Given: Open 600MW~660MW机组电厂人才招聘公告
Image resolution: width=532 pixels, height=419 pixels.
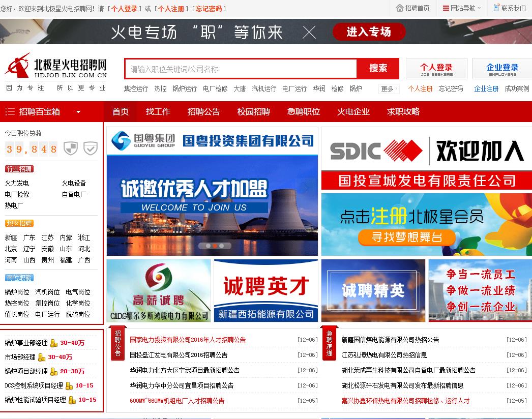Looking at the screenshot, I should coord(177,401).
